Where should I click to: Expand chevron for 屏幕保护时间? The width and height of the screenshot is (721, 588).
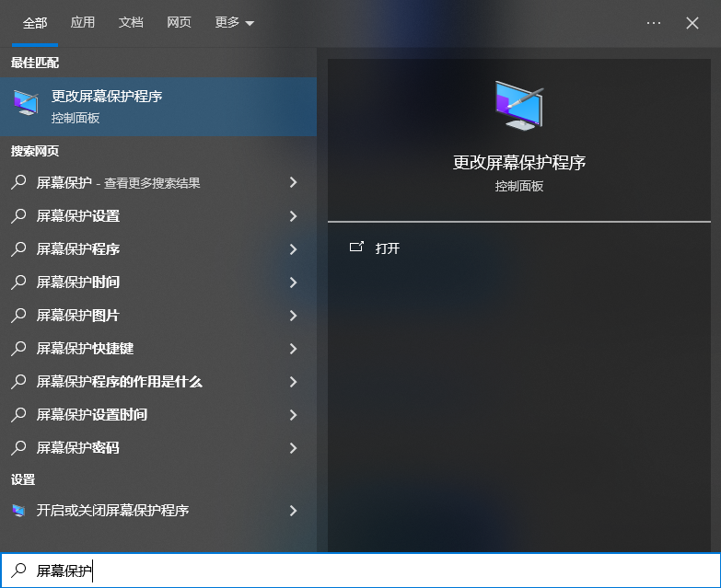click(294, 282)
